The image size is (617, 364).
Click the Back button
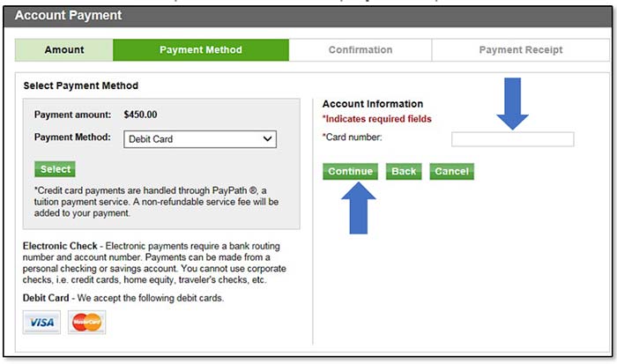point(404,172)
